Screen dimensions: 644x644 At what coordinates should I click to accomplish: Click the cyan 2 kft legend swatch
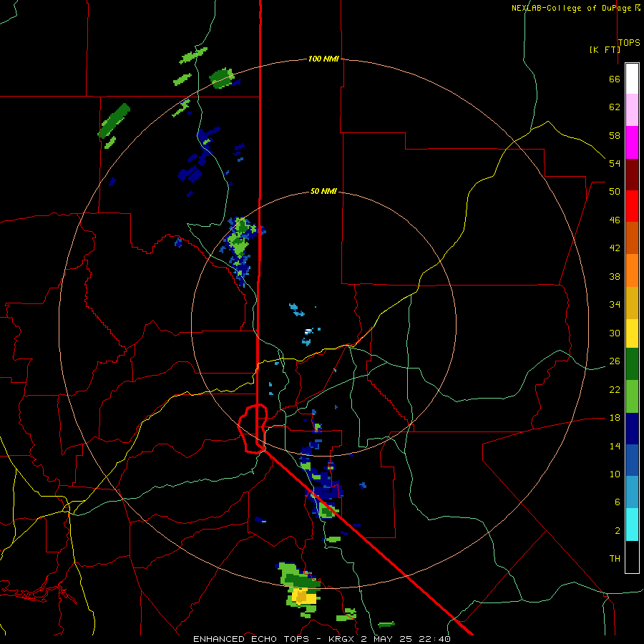pyautogui.click(x=632, y=525)
